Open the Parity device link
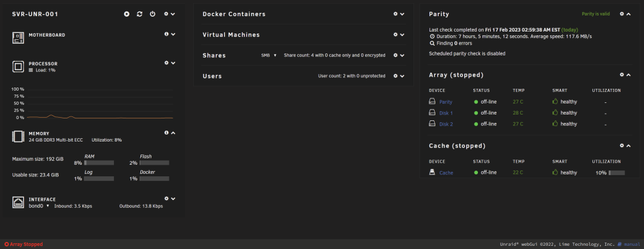Screen dimensions: 644x249 [446, 102]
